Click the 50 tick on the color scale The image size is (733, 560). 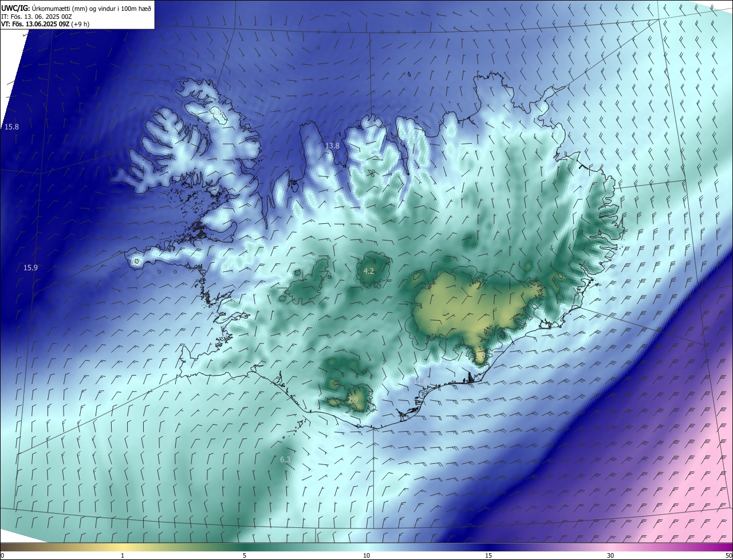[728, 556]
